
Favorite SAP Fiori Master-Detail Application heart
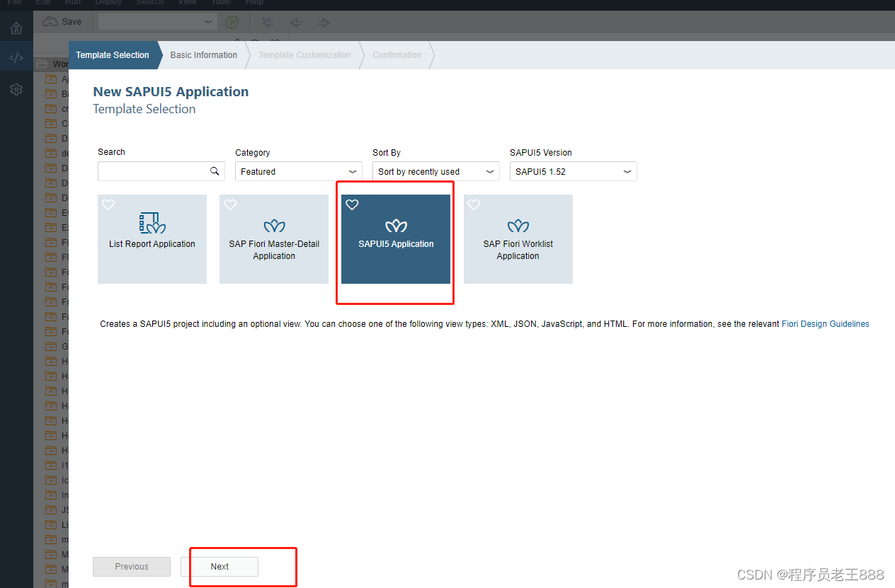point(230,204)
